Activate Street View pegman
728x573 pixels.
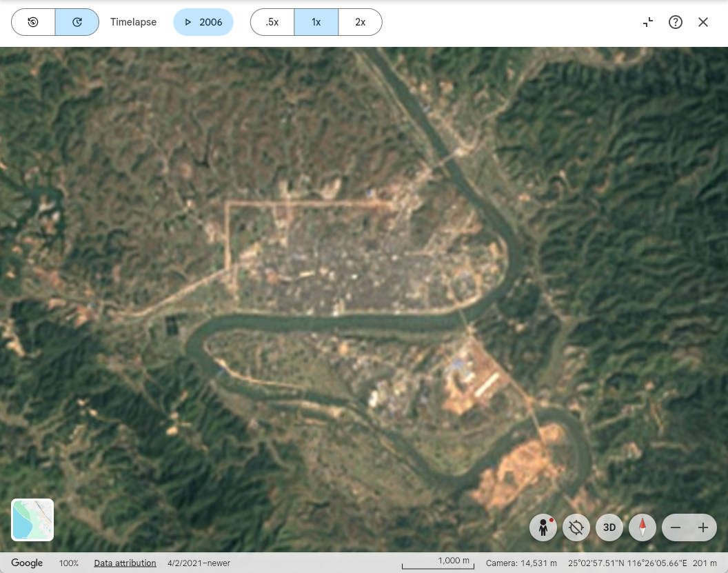tap(543, 527)
